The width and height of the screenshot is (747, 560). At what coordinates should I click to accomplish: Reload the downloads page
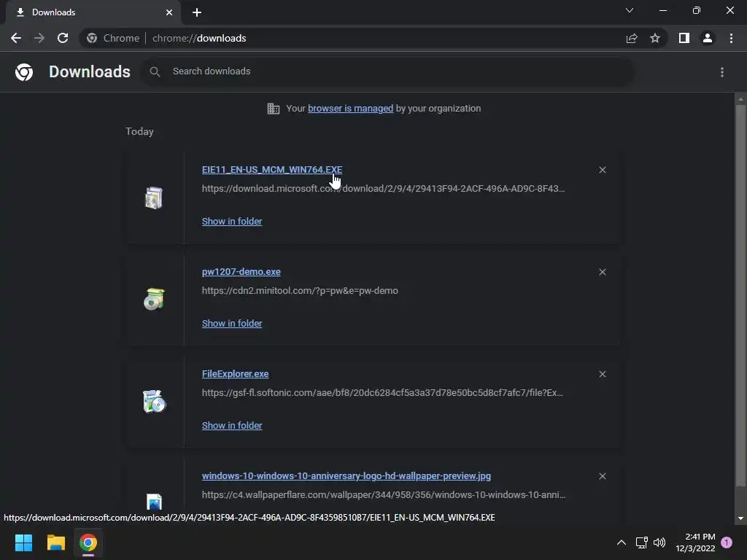point(63,38)
